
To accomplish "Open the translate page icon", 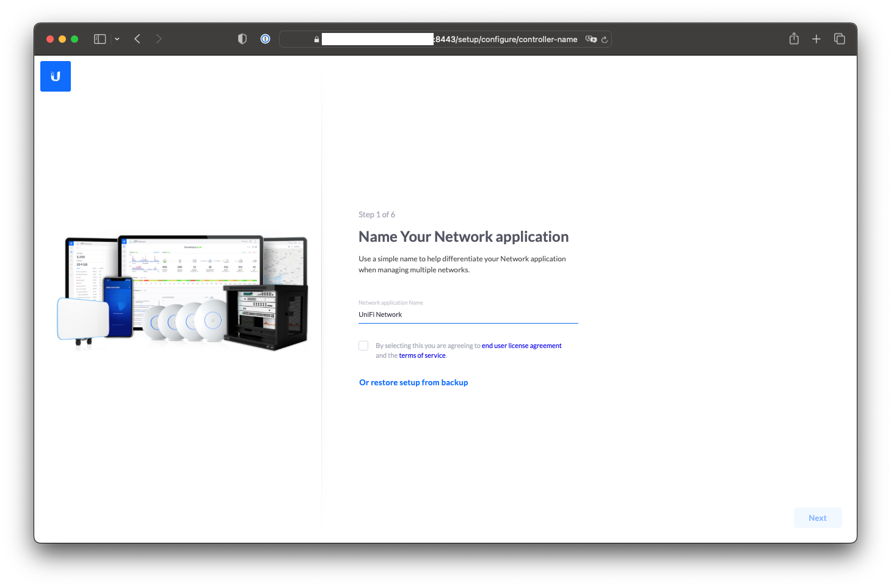I will coord(591,39).
